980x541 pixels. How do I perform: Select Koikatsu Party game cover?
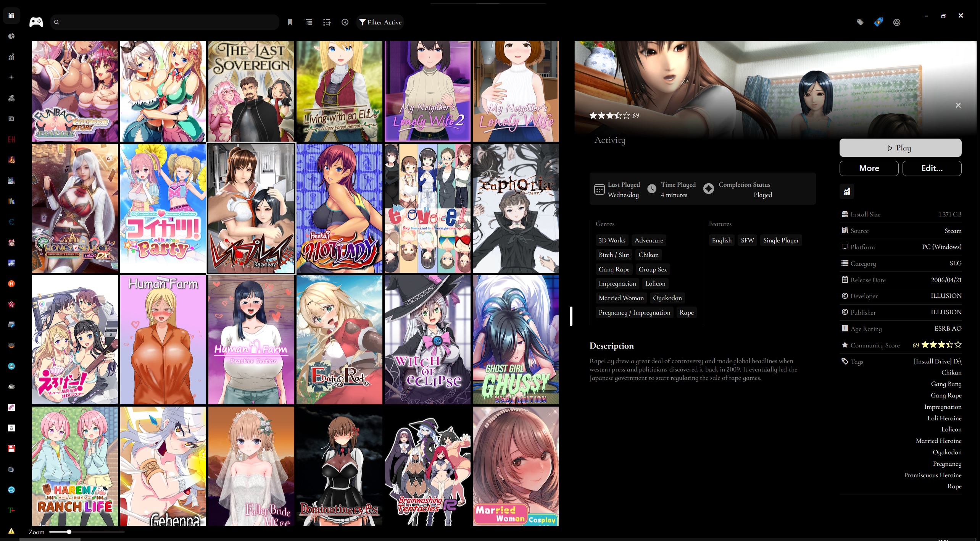[x=163, y=208]
